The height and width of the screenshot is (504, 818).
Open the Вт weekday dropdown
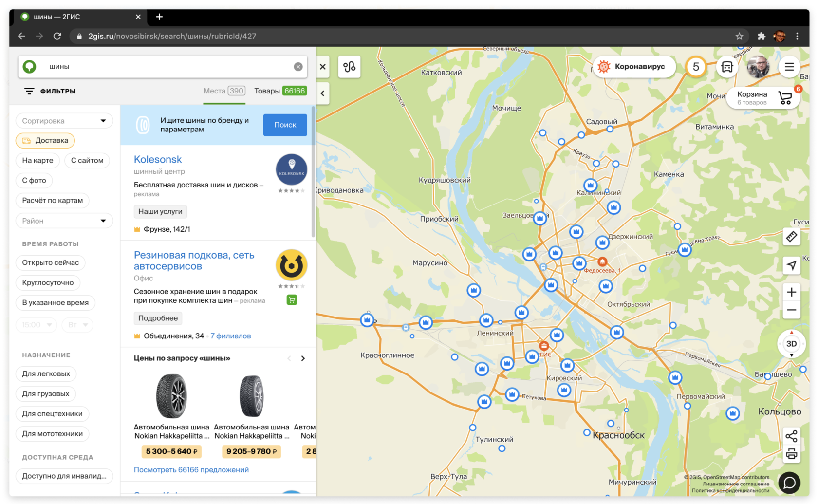(77, 325)
